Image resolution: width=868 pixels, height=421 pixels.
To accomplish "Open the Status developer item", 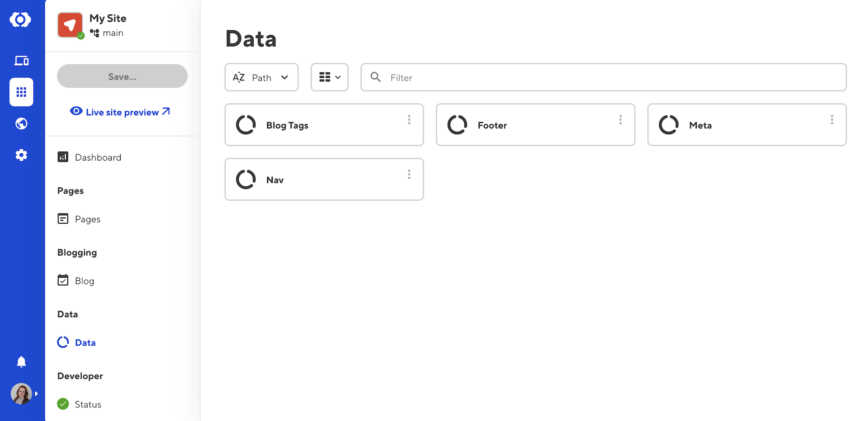I will click(88, 404).
